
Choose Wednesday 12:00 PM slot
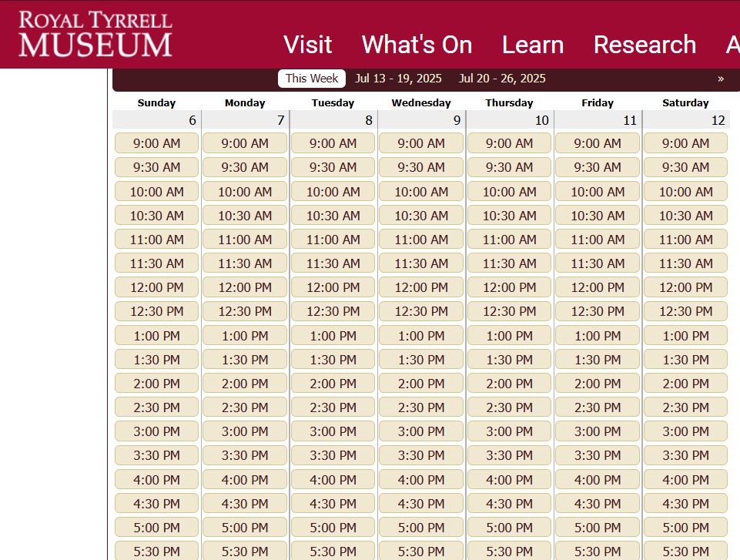click(421, 287)
